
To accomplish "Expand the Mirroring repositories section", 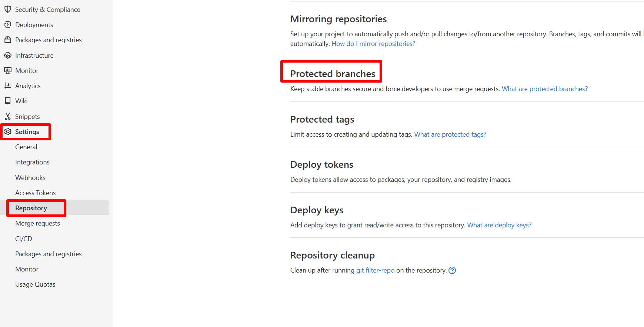I will 338,19.
